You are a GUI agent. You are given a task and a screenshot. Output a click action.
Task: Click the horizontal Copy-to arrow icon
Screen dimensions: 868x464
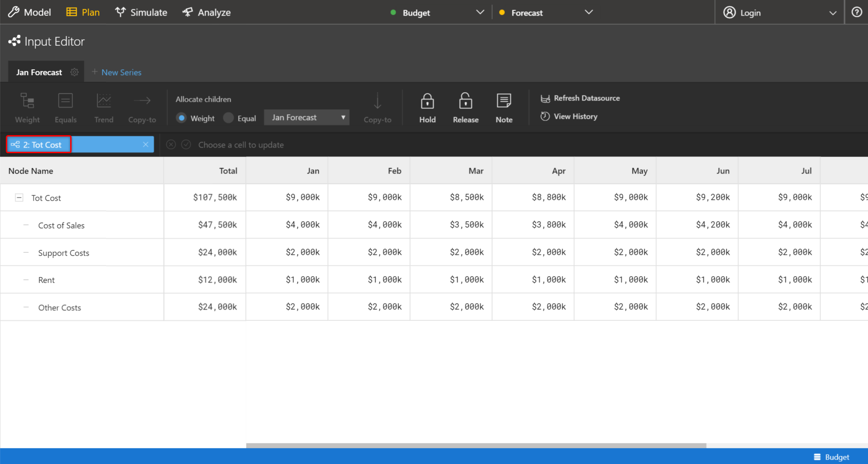coord(142,100)
